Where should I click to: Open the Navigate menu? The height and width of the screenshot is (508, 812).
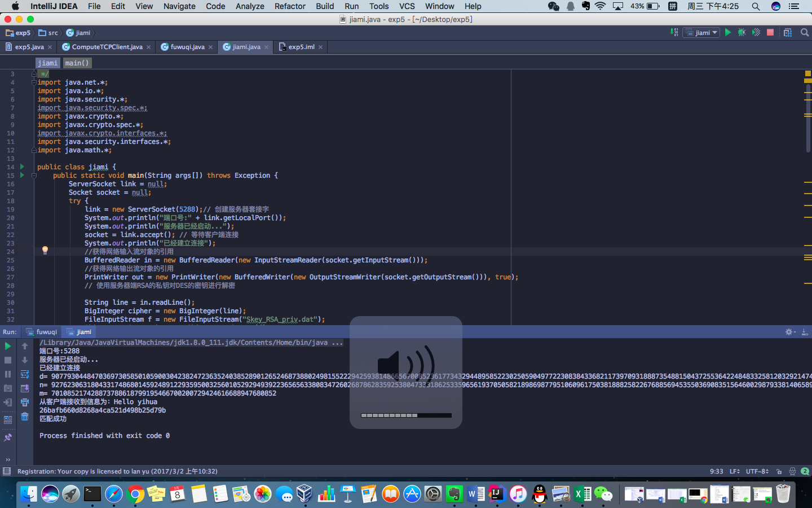tap(179, 6)
